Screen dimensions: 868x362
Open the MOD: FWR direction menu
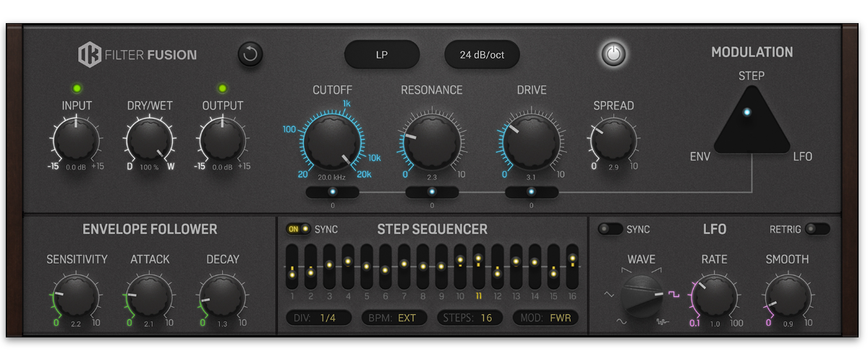545,317
